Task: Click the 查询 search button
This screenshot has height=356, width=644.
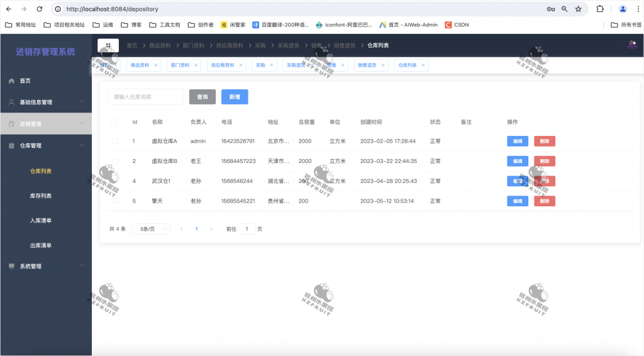Action: tap(203, 97)
